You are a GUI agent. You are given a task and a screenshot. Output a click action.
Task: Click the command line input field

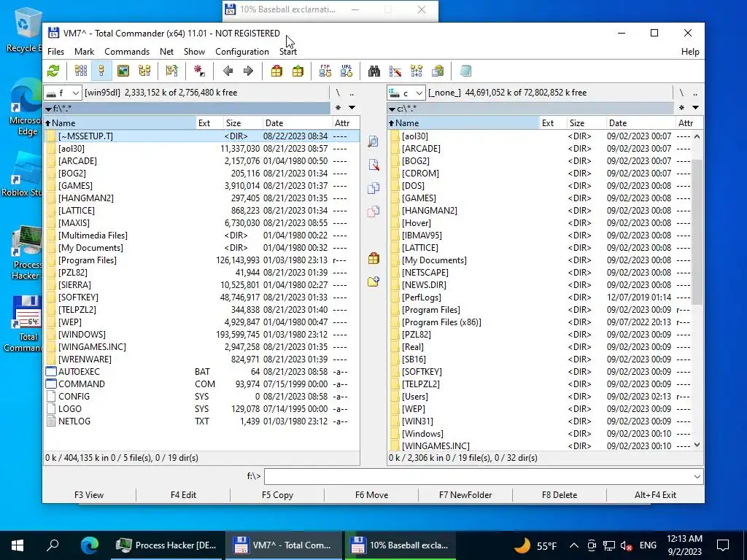478,476
